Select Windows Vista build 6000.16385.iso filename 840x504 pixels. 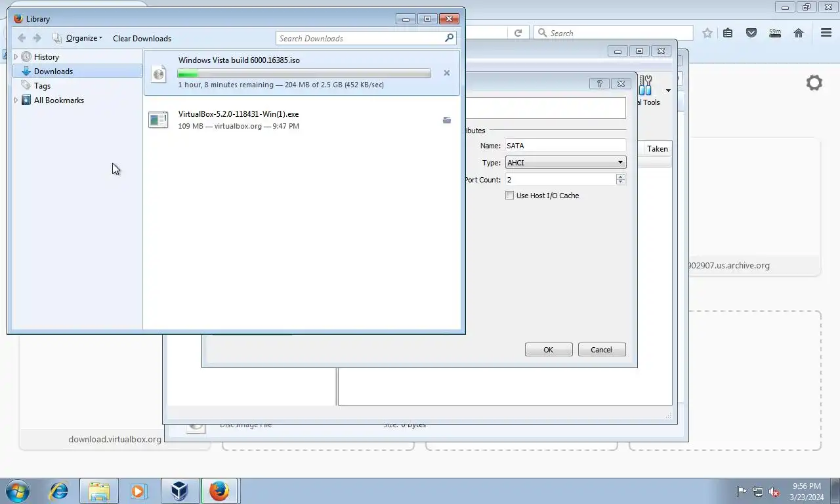(239, 60)
